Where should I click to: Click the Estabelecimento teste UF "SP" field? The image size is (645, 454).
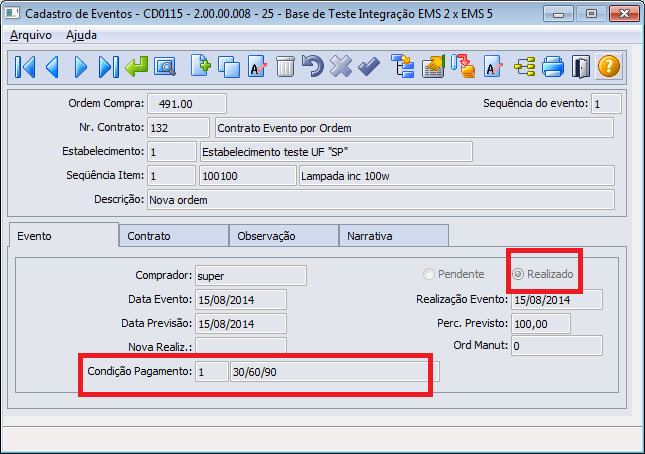pos(336,152)
